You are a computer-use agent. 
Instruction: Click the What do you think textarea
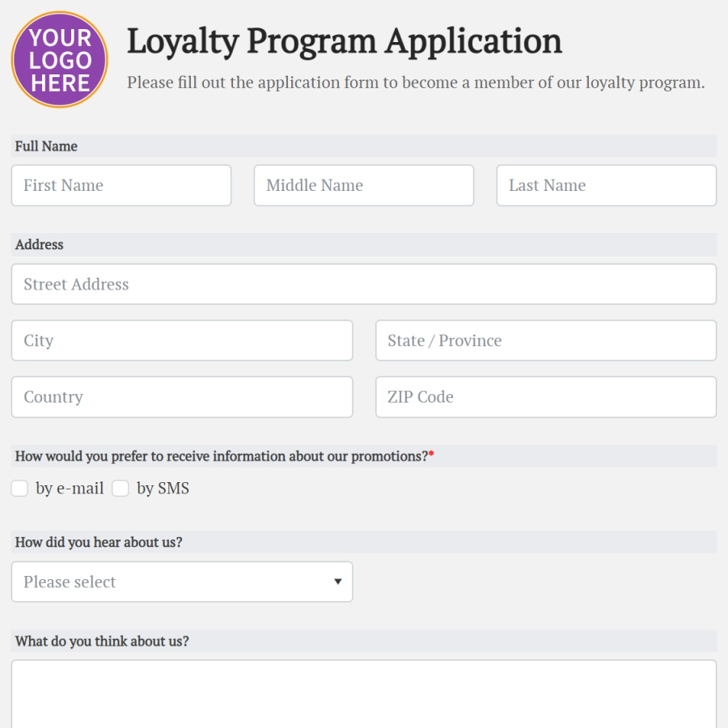click(x=364, y=694)
